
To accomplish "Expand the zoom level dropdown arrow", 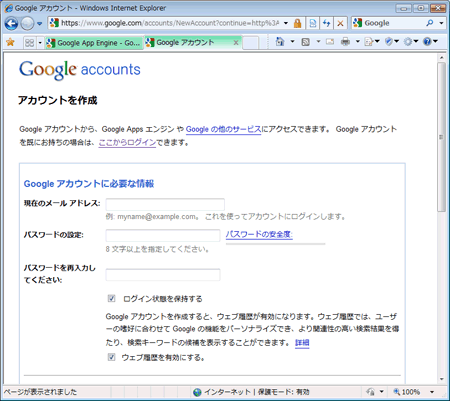I will 432,392.
